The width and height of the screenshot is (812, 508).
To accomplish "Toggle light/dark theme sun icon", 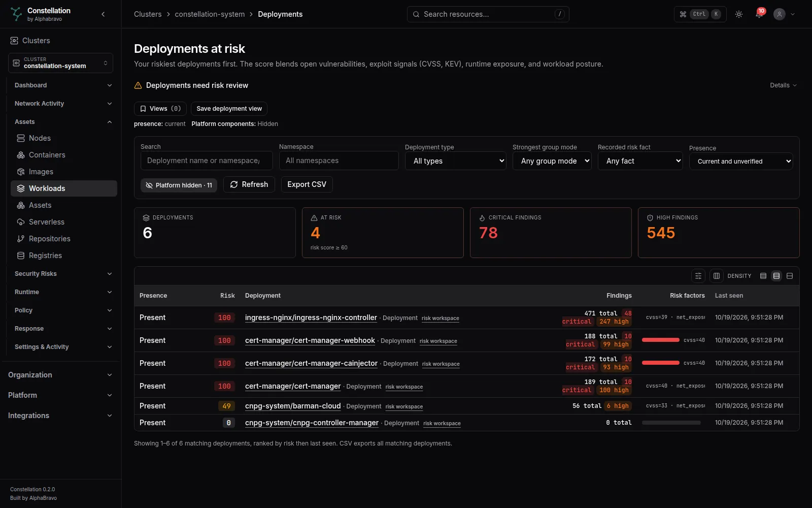I will click(739, 14).
